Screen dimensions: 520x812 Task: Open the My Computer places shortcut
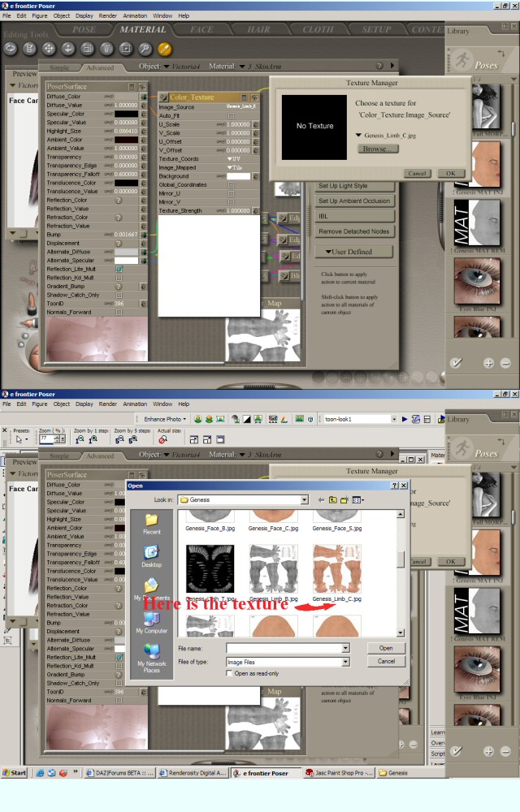[151, 623]
